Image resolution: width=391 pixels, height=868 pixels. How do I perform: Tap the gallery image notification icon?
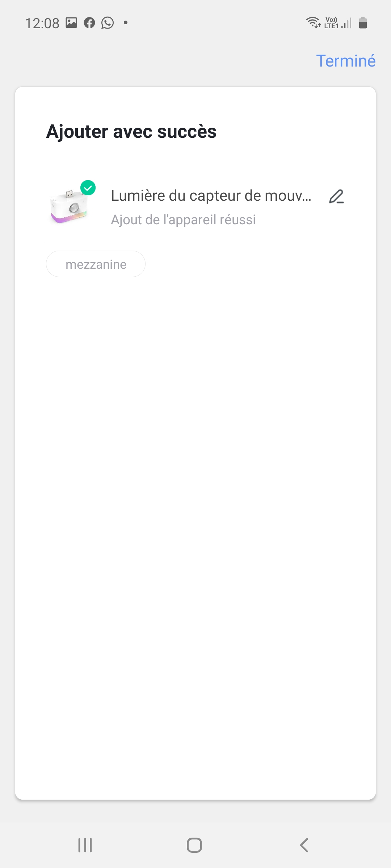click(x=71, y=23)
